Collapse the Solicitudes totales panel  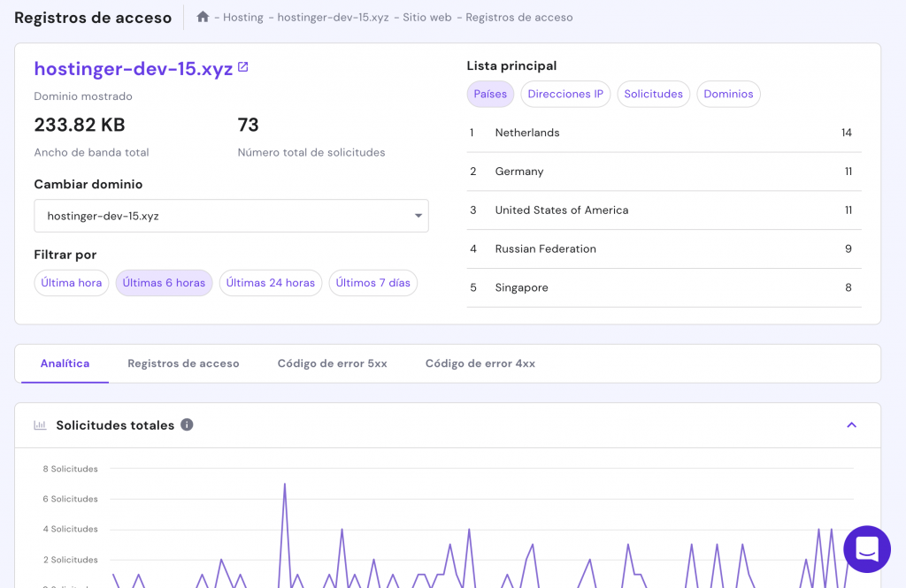[x=851, y=425]
